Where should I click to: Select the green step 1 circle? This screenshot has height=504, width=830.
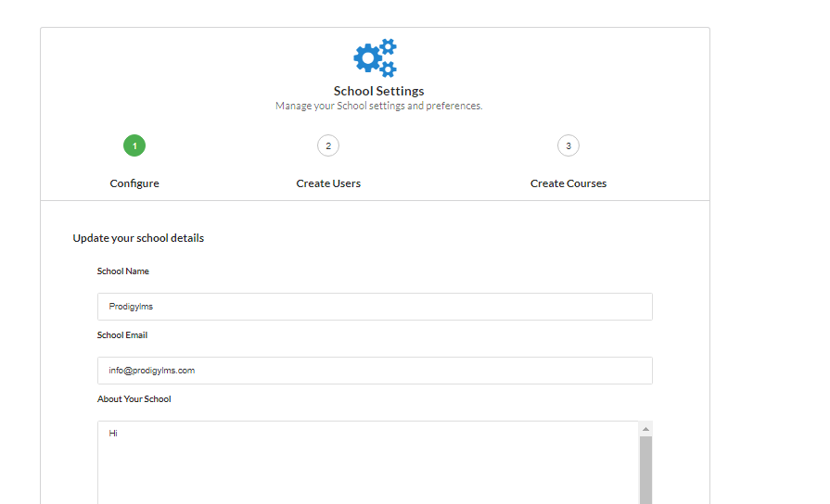click(x=134, y=145)
